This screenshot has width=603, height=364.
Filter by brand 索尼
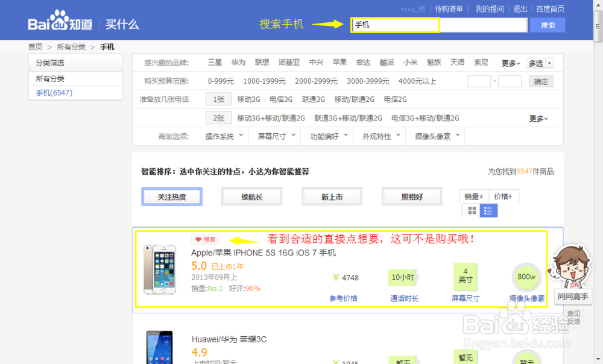coord(481,62)
